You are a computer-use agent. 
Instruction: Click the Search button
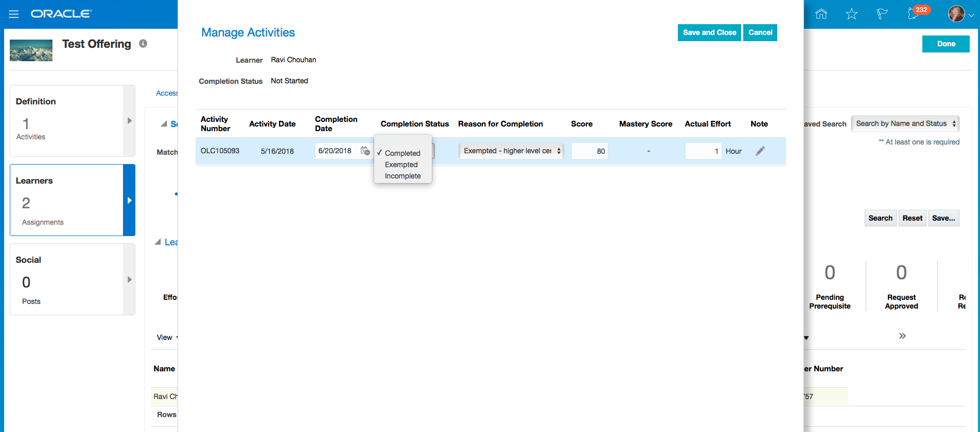881,218
